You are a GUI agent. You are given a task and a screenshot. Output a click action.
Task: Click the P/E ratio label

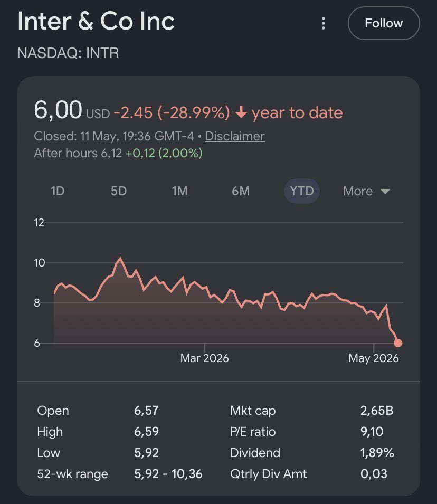click(253, 432)
